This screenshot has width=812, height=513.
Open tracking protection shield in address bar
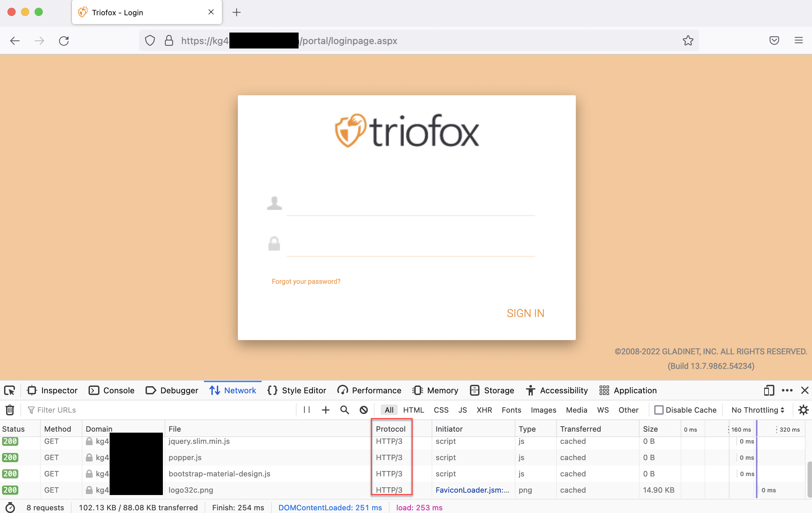pyautogui.click(x=150, y=41)
